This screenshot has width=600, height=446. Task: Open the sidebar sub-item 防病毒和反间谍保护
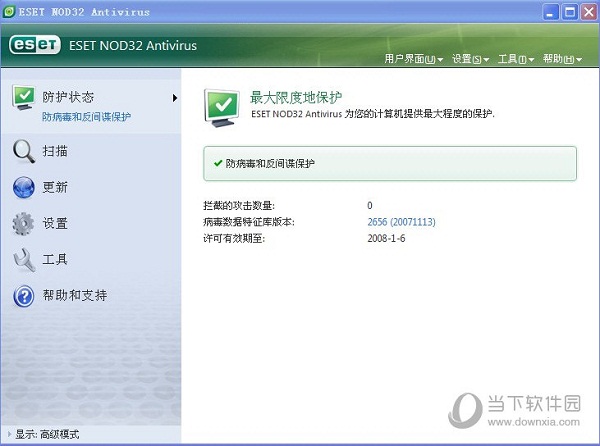pyautogui.click(x=86, y=117)
